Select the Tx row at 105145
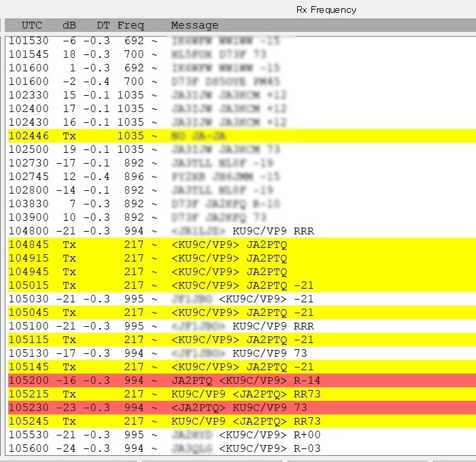Viewport: 476px width, 462px height. (x=241, y=367)
